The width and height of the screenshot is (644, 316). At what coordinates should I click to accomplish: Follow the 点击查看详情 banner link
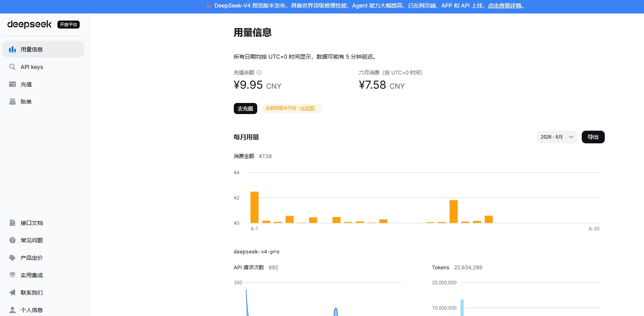click(x=504, y=6)
